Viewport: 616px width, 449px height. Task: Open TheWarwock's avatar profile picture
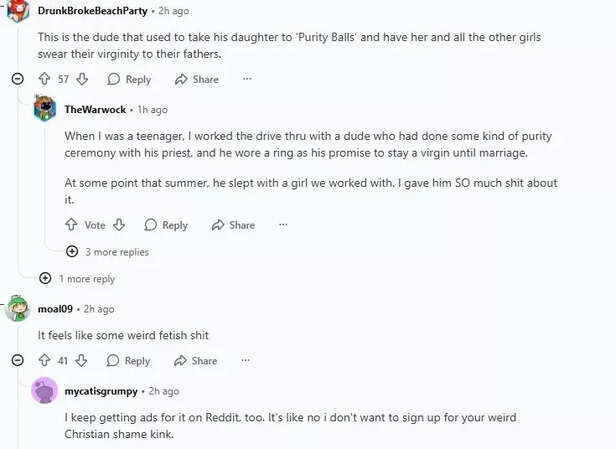click(44, 109)
